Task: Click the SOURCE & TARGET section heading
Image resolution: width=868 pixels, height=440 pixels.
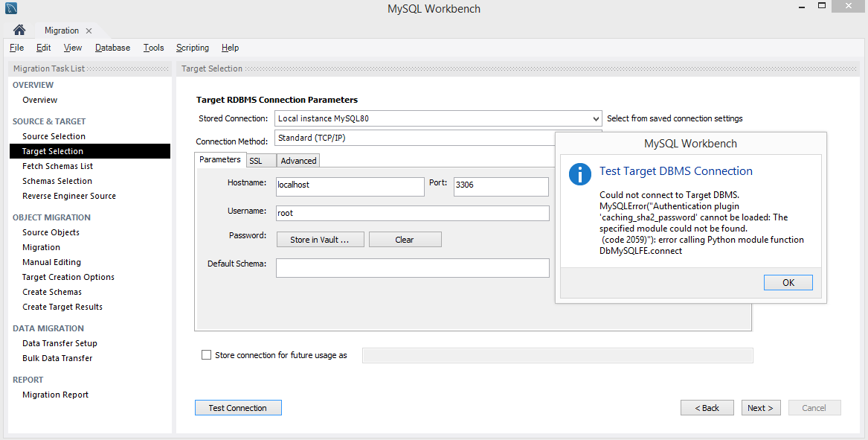Action: 49,121
